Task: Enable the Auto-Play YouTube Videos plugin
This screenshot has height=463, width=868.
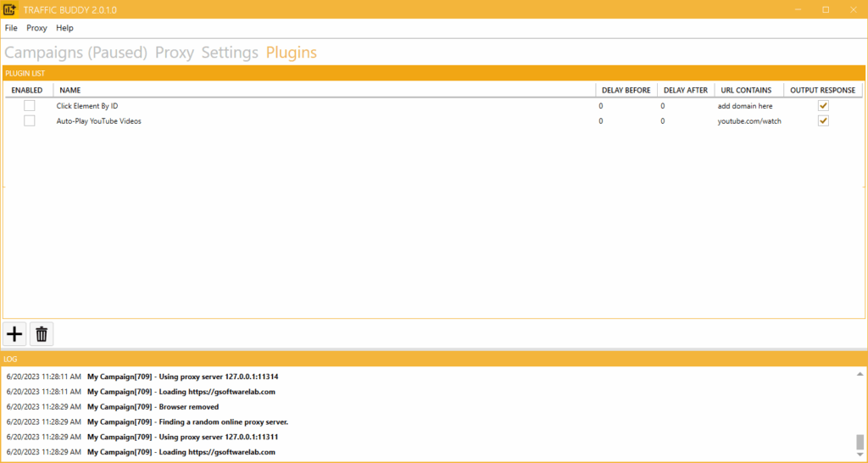Action: 30,121
